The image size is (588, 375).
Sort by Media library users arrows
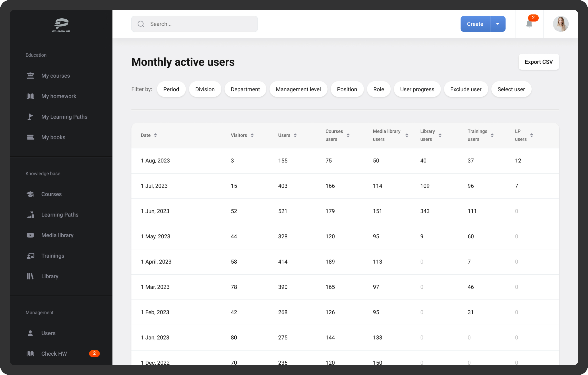[x=407, y=135]
